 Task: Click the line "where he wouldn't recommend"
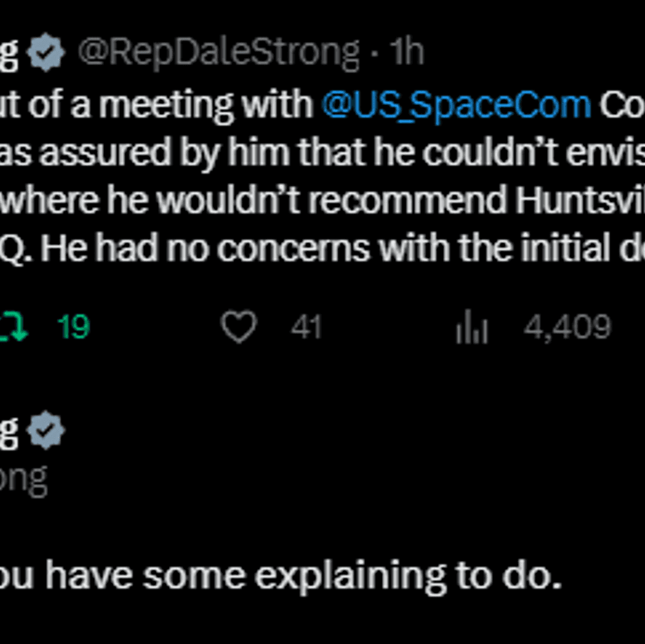point(253,200)
